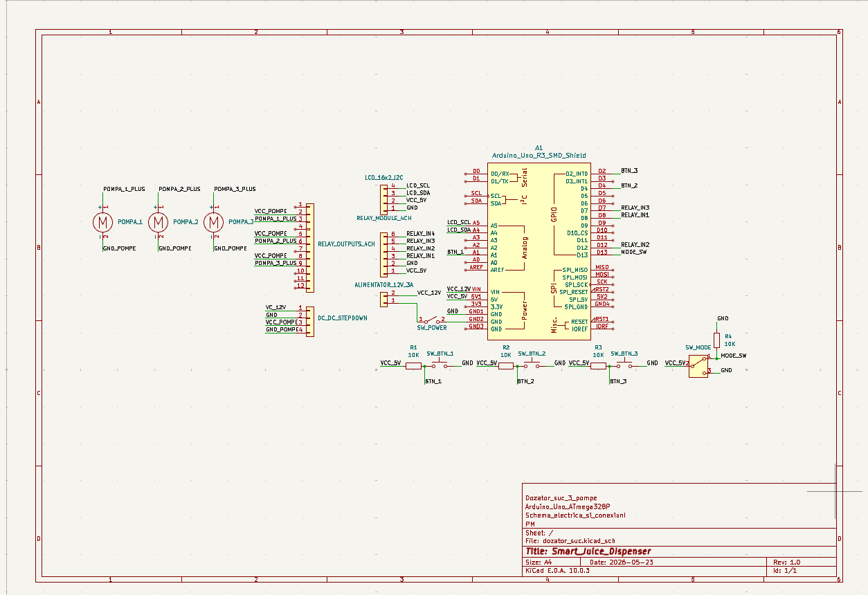
Task: Click the POMPA_3_PLUS label at connector pin 9
Action: (275, 263)
